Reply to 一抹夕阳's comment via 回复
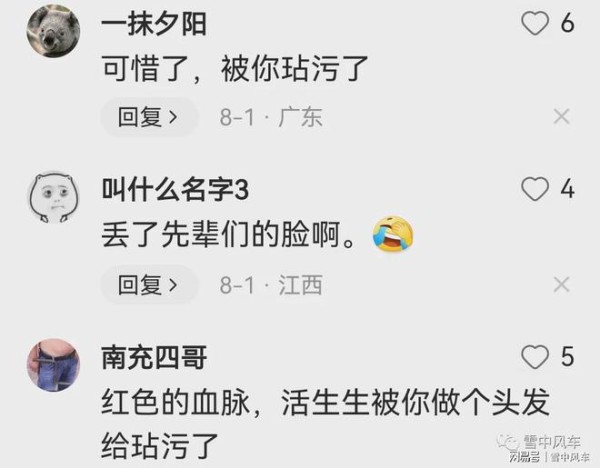The image size is (600, 468). [149, 117]
